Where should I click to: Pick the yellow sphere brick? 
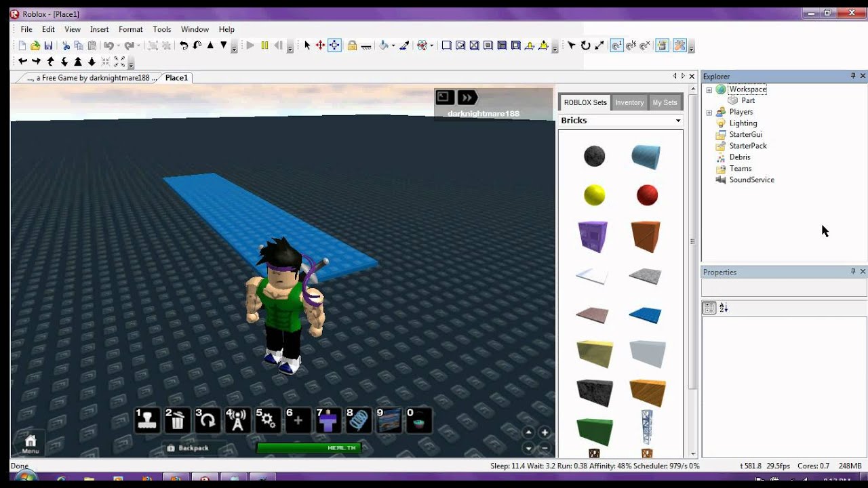tap(594, 195)
